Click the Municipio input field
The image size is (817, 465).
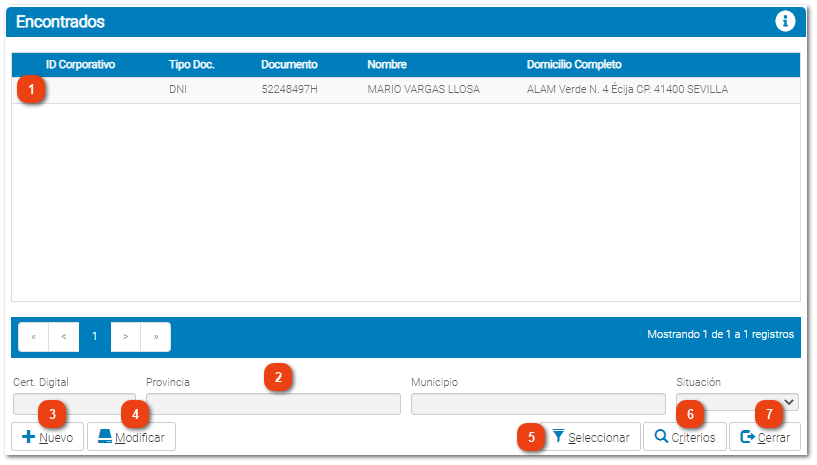point(538,404)
